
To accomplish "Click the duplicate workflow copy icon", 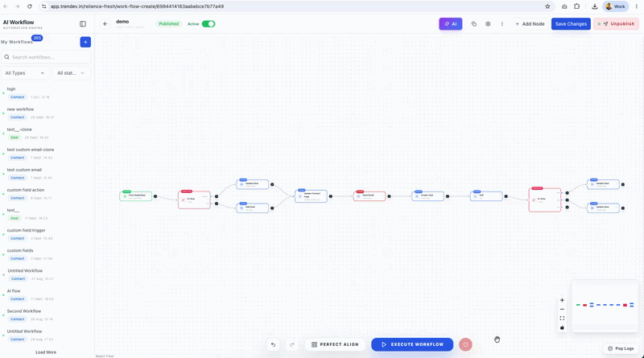I will 473,24.
